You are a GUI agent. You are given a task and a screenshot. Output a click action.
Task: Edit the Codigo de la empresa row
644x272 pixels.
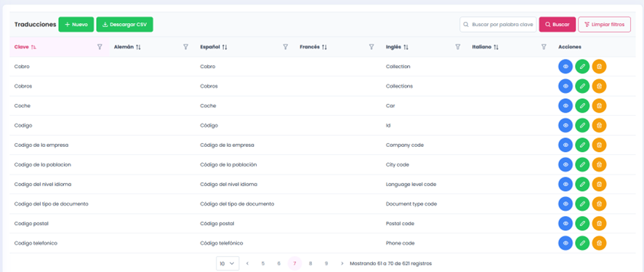(x=582, y=145)
